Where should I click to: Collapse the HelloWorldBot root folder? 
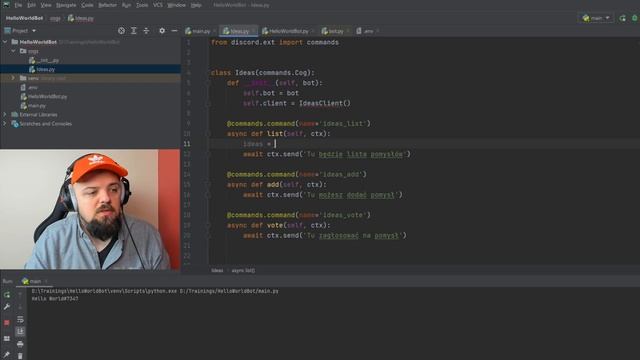pyautogui.click(x=5, y=42)
